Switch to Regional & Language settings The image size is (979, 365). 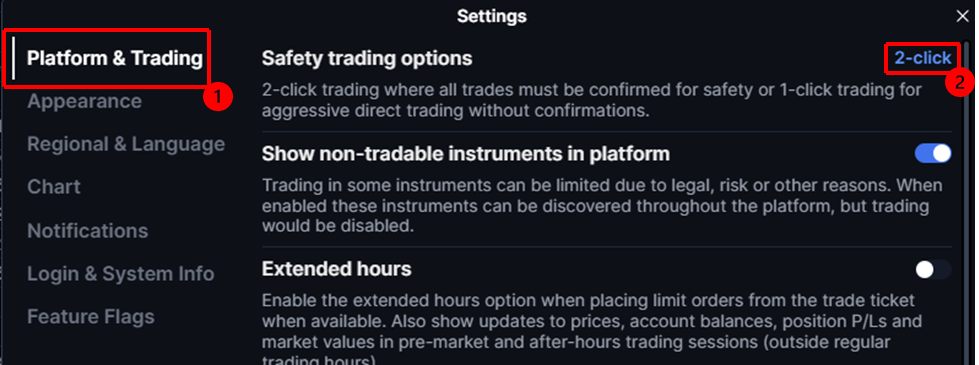[x=126, y=144]
